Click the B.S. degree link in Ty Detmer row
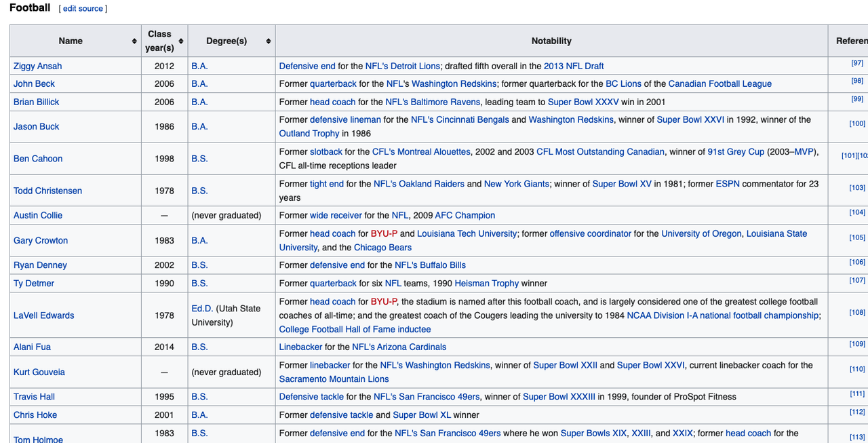The image size is (868, 443). coord(199,283)
